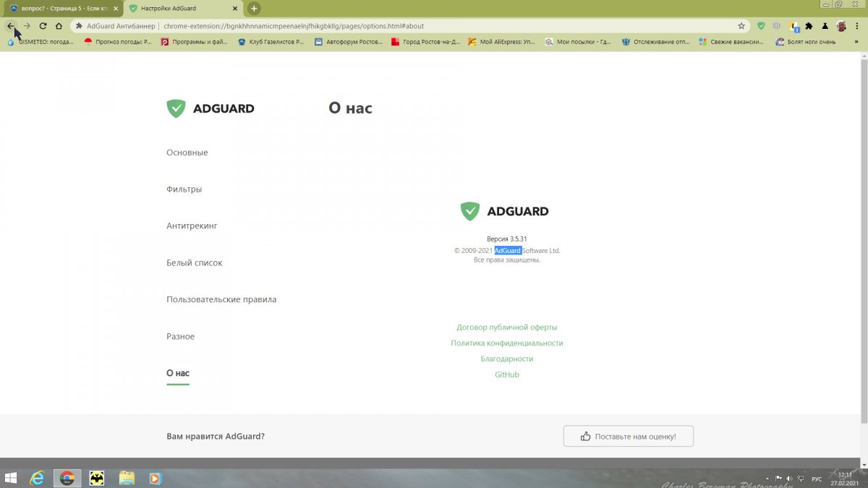Image resolution: width=868 pixels, height=488 pixels.
Task: Switch input language from РУС
Action: coord(817,479)
